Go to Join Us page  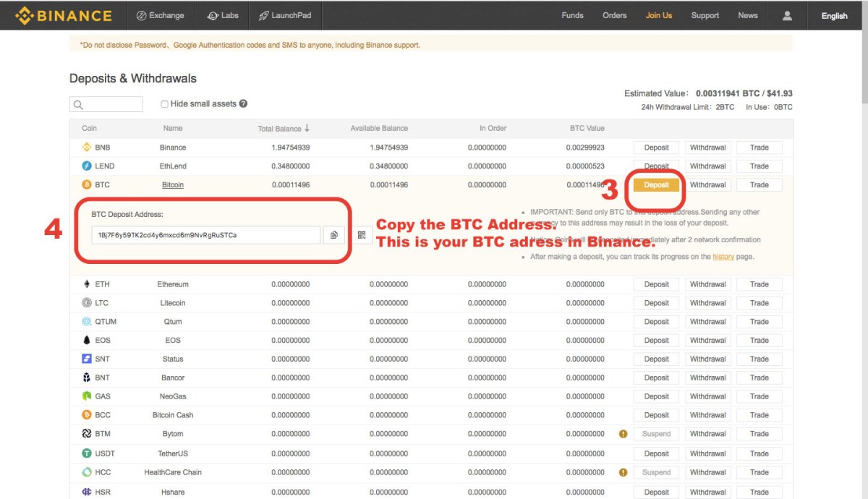click(659, 15)
